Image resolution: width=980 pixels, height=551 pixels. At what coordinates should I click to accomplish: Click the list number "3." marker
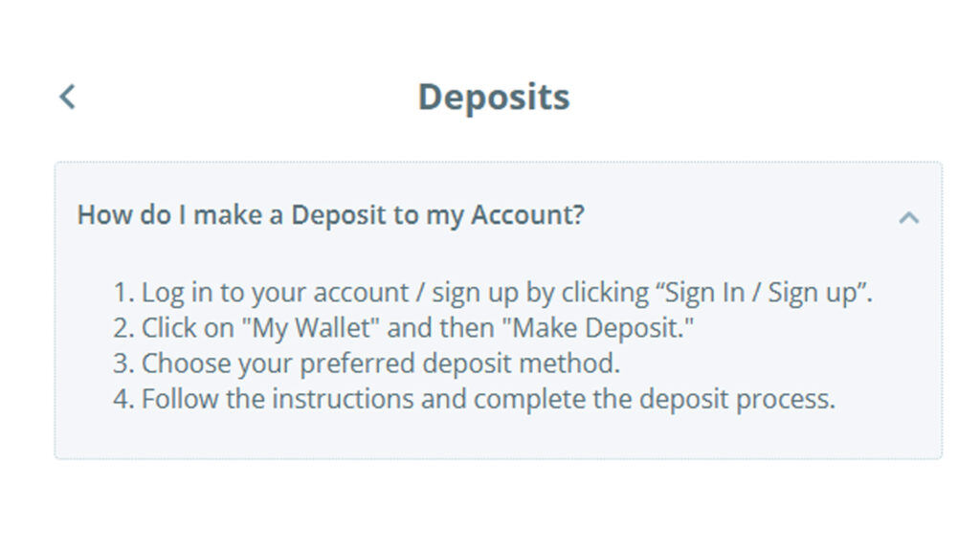(123, 364)
